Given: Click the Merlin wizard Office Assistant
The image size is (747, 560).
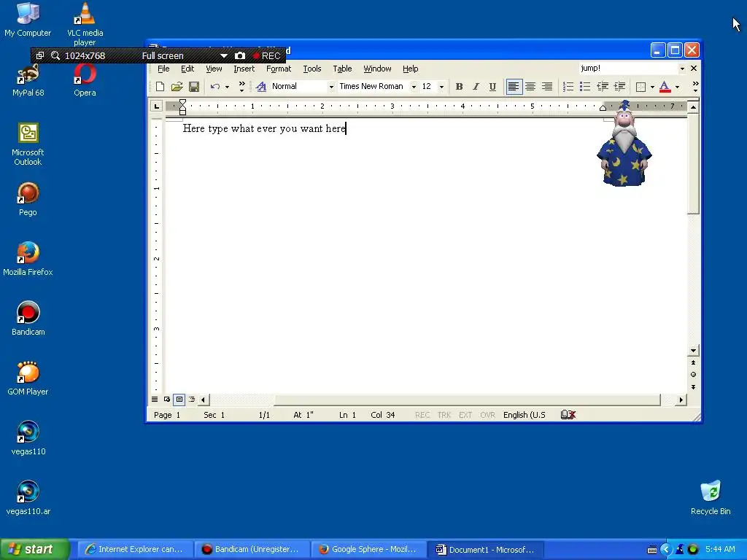Looking at the screenshot, I should [x=624, y=144].
